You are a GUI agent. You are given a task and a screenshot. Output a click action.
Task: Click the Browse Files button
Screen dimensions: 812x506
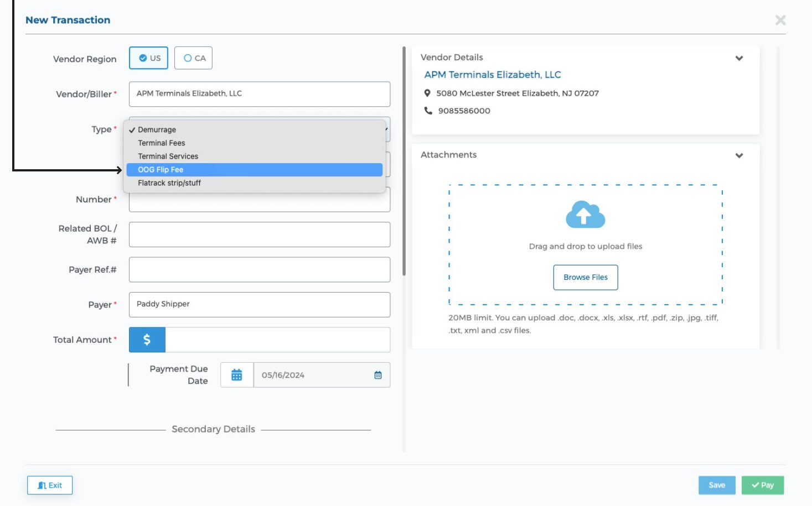(585, 277)
